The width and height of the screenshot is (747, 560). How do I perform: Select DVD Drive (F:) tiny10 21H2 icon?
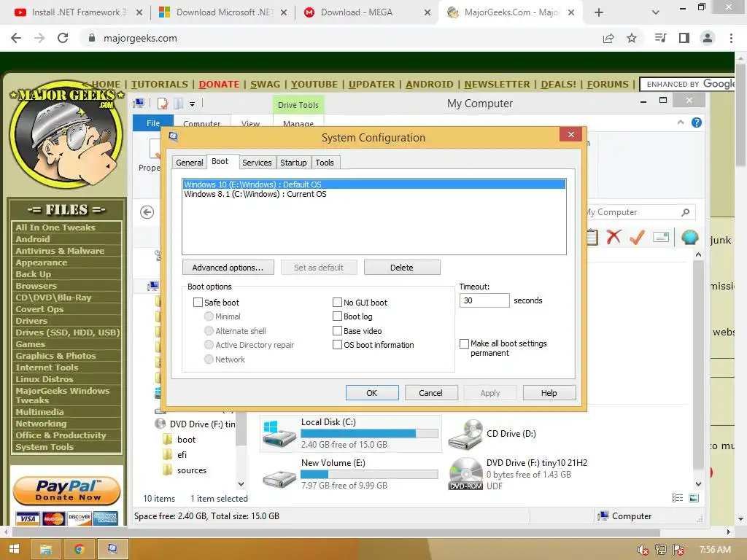click(x=466, y=473)
